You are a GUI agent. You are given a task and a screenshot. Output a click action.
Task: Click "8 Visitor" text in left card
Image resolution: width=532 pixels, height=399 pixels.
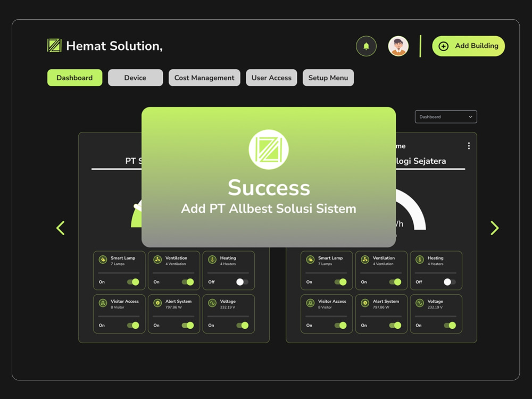pyautogui.click(x=118, y=307)
